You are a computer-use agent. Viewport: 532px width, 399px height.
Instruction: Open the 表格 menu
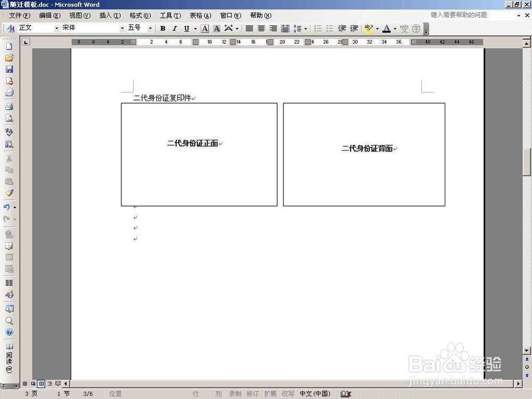(x=199, y=15)
